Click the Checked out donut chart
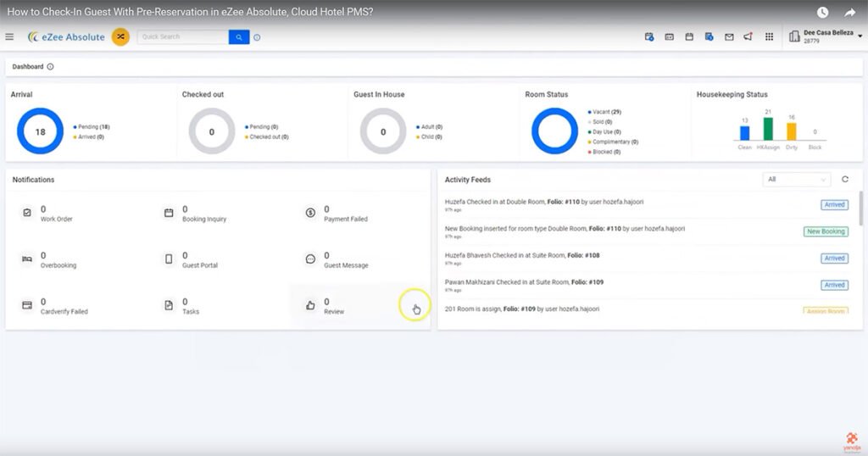Screen dimensions: 868x456 click(x=211, y=131)
